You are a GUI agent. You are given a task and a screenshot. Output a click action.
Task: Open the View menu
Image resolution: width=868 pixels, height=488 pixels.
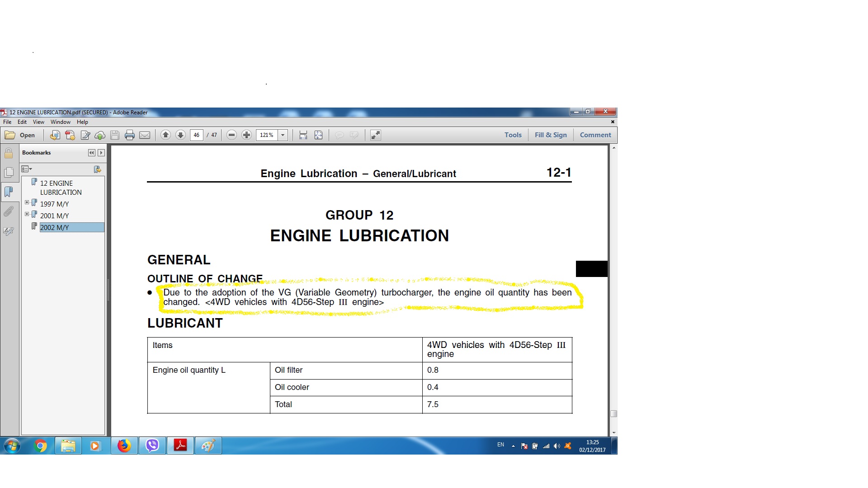click(x=38, y=122)
